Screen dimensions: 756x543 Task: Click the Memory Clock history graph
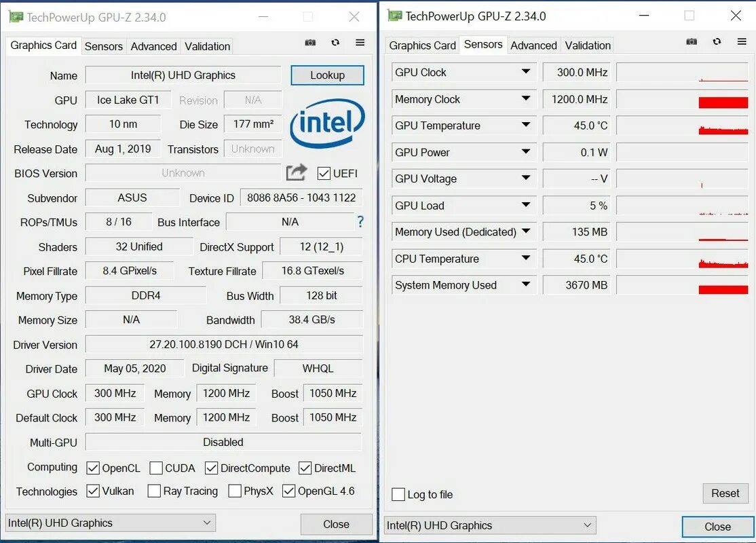pyautogui.click(x=682, y=99)
